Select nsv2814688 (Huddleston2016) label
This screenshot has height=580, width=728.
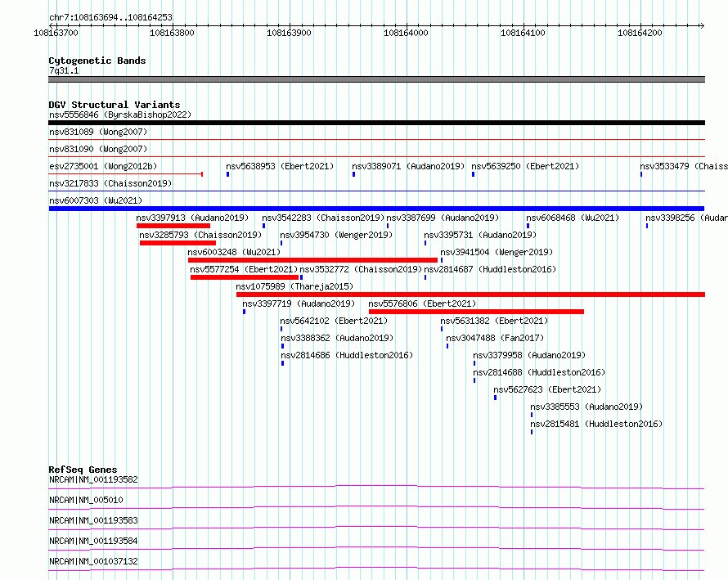tap(539, 372)
